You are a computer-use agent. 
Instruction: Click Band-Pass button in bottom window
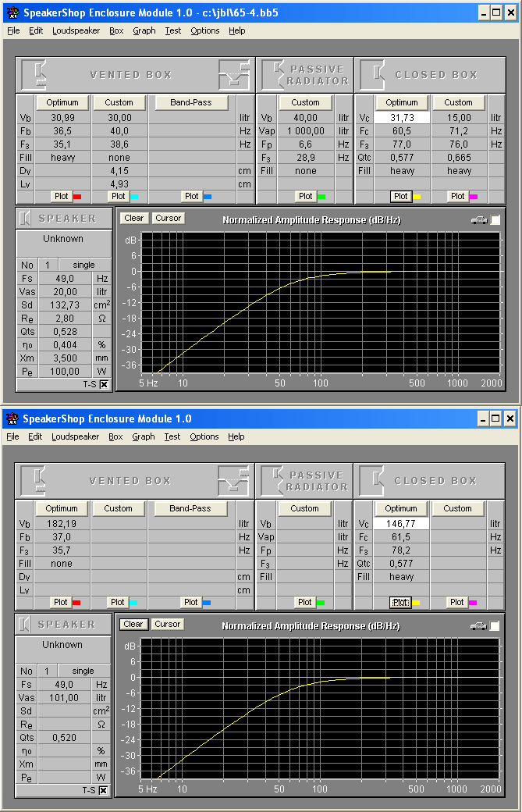[190, 508]
